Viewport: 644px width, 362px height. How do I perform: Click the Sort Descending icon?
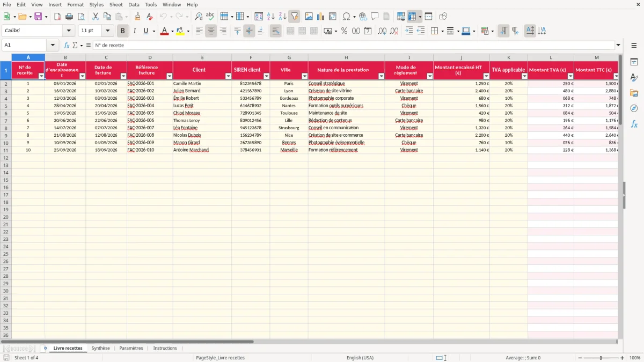[x=282, y=17]
